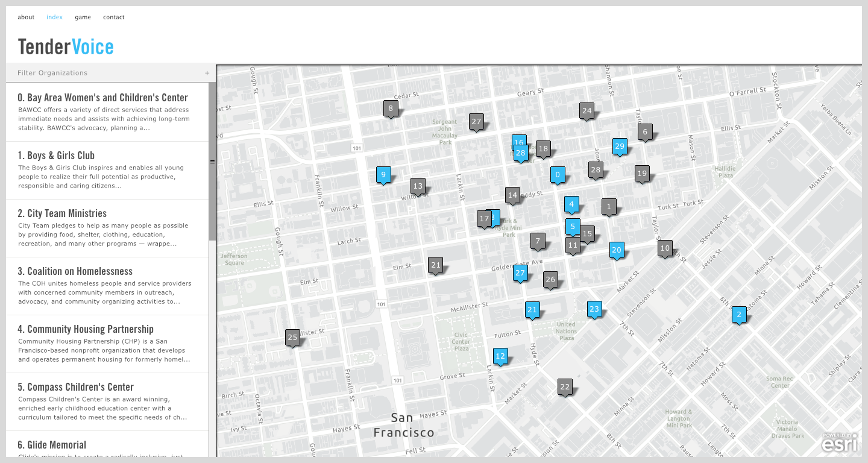
Task: Click gray marker 21 near Elm St
Action: point(436,265)
